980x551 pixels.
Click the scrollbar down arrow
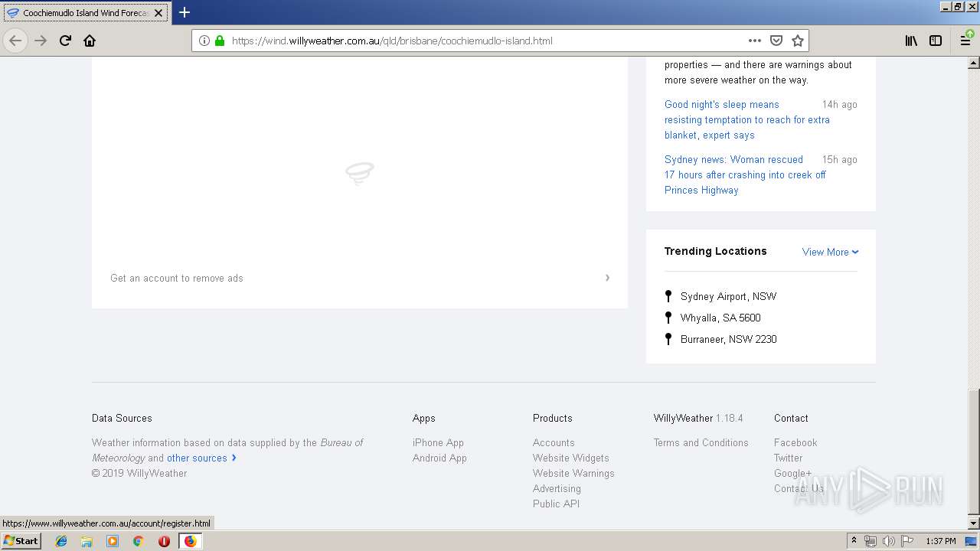[x=973, y=523]
